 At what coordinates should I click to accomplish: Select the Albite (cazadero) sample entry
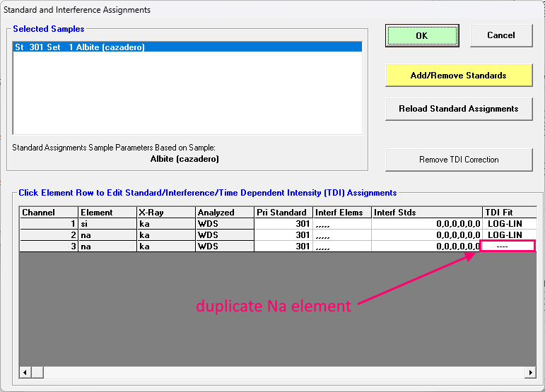tap(187, 47)
